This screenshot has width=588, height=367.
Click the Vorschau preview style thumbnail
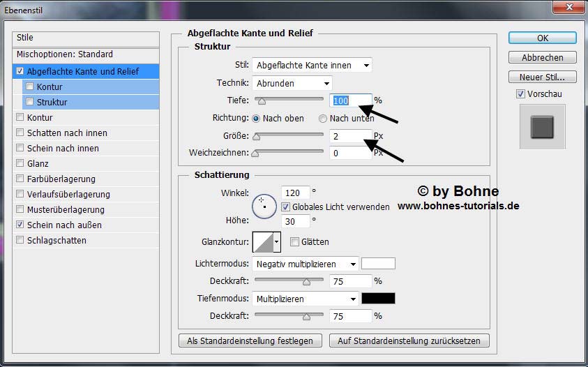coord(541,127)
